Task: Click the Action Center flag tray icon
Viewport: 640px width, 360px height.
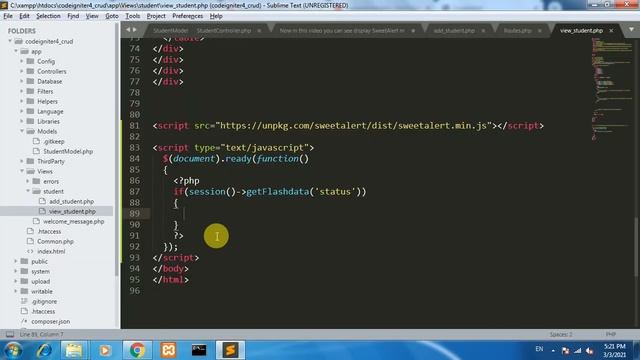Action: click(565, 350)
